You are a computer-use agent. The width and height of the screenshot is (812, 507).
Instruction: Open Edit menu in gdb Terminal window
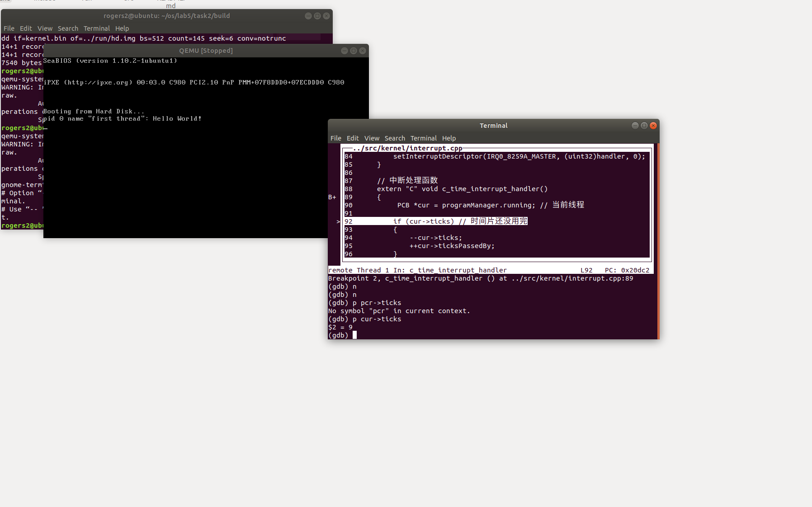(353, 138)
